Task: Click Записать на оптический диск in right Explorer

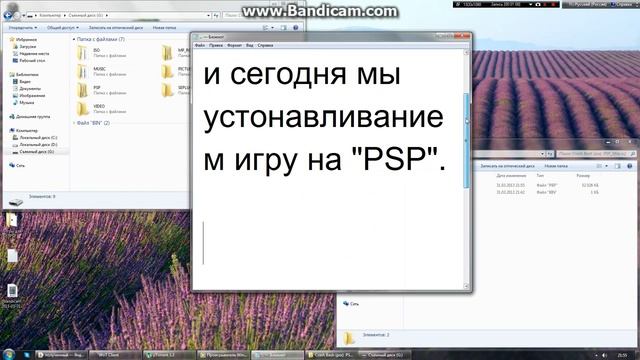Action: point(507,166)
